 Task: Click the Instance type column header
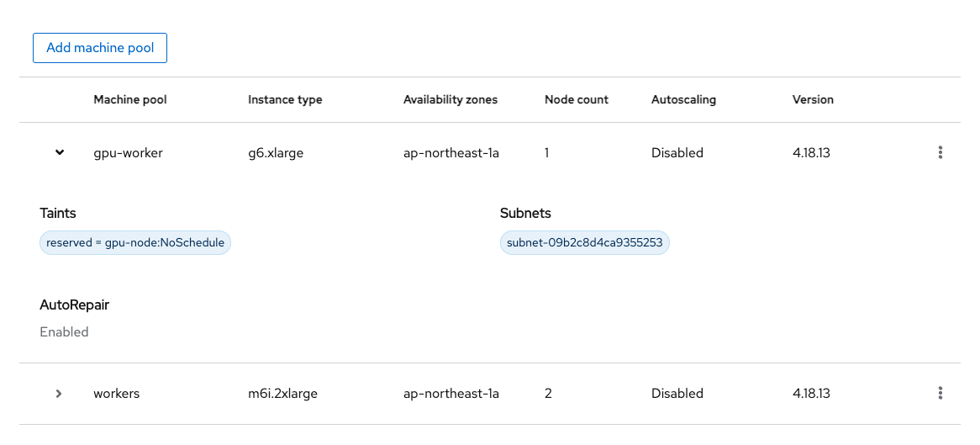pyautogui.click(x=285, y=99)
